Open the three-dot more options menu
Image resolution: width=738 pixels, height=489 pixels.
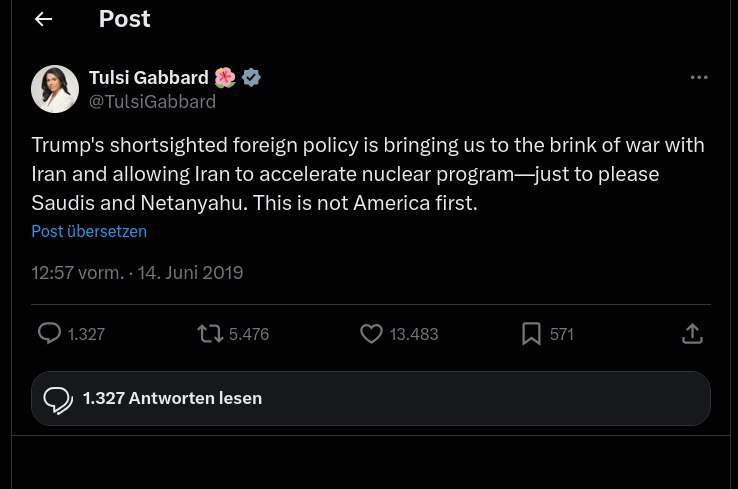[699, 78]
